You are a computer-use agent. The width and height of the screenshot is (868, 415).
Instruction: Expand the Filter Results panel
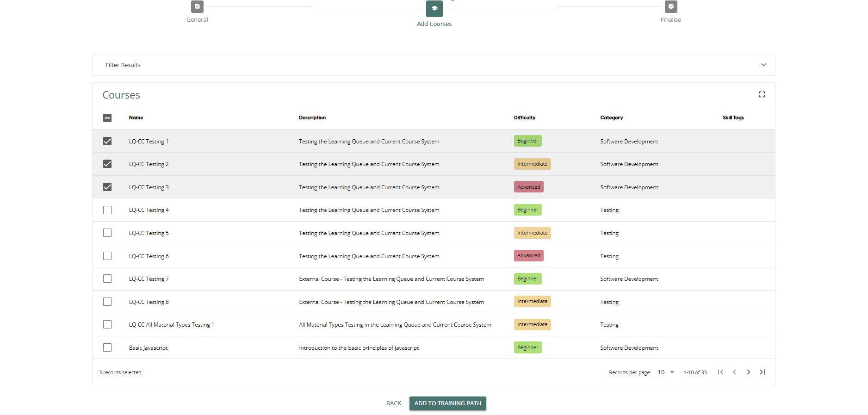coord(763,65)
